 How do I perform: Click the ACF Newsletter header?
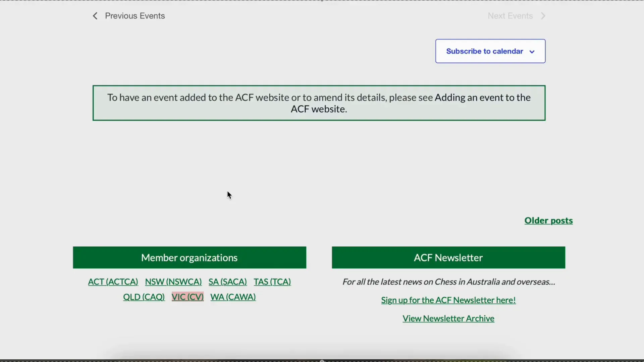pyautogui.click(x=448, y=257)
